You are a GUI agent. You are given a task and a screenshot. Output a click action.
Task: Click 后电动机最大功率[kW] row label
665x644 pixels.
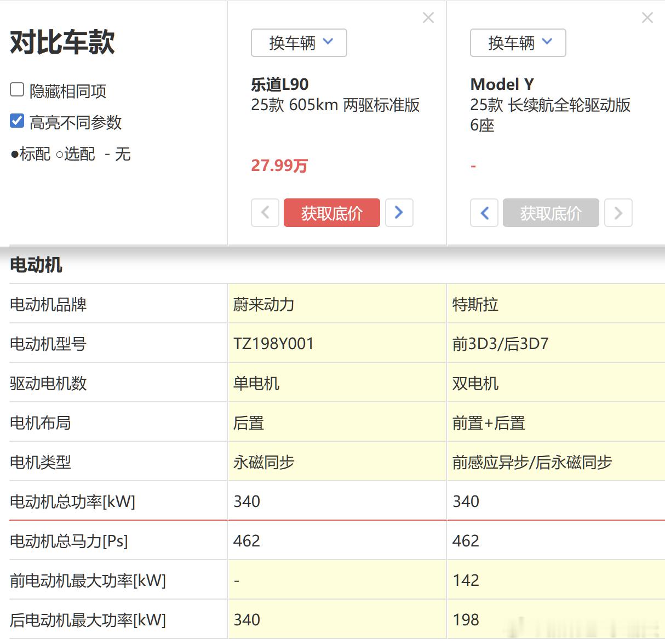click(x=88, y=620)
